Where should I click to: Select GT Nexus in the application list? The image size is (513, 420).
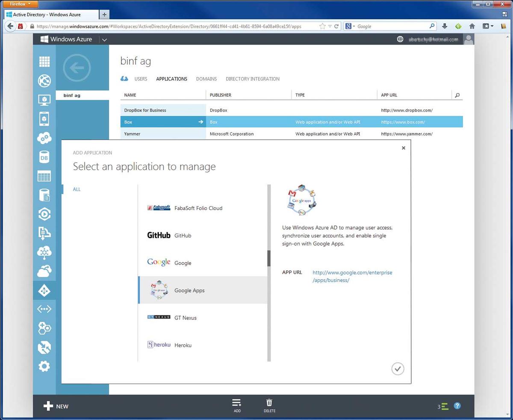(x=203, y=318)
